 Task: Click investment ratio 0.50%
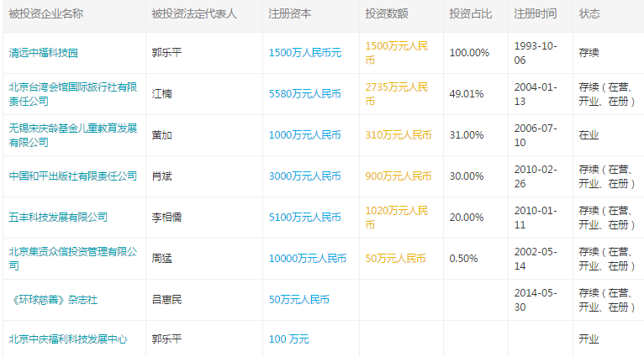463,259
